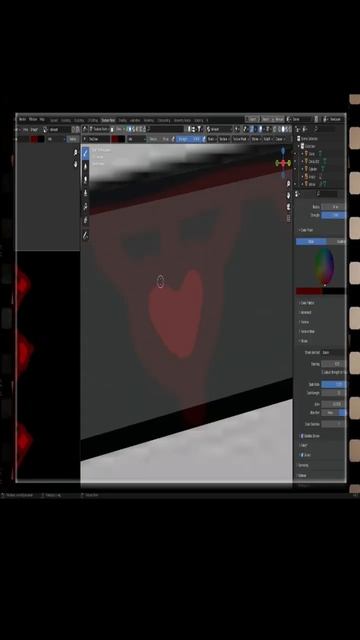This screenshot has height=640, width=360.
Task: Click the image editor zoom magnifier icon
Action: pos(75,152)
